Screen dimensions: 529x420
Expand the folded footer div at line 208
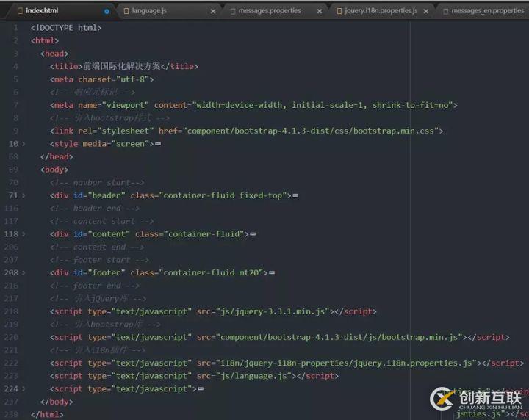pyautogui.click(x=24, y=272)
